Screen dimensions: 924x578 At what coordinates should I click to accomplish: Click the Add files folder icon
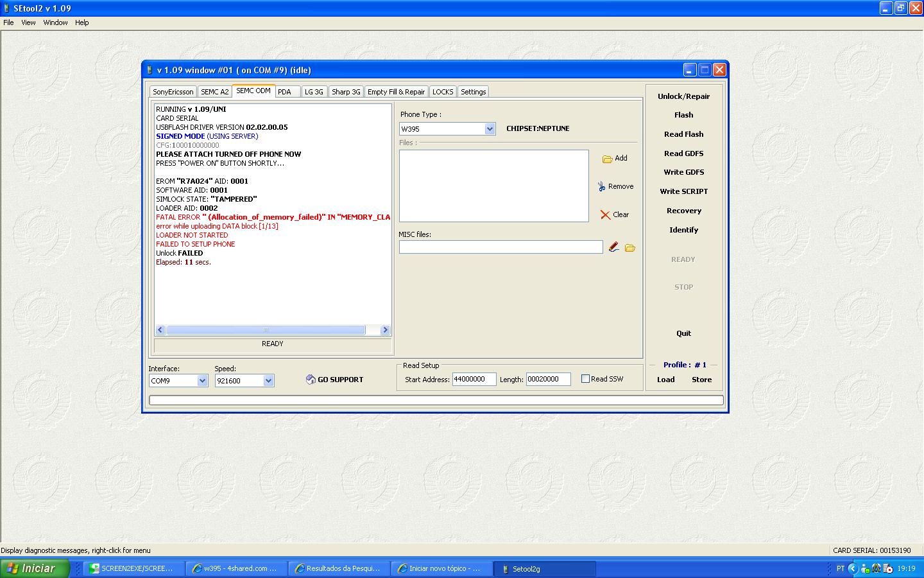(607, 159)
